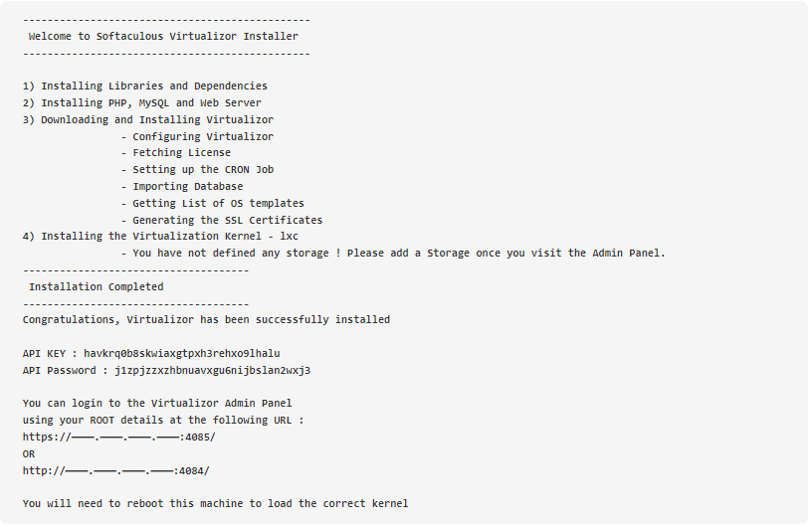Click the 'Generating the SSL Certificates' line
Image resolution: width=812 pixels, height=527 pixels.
coord(222,220)
